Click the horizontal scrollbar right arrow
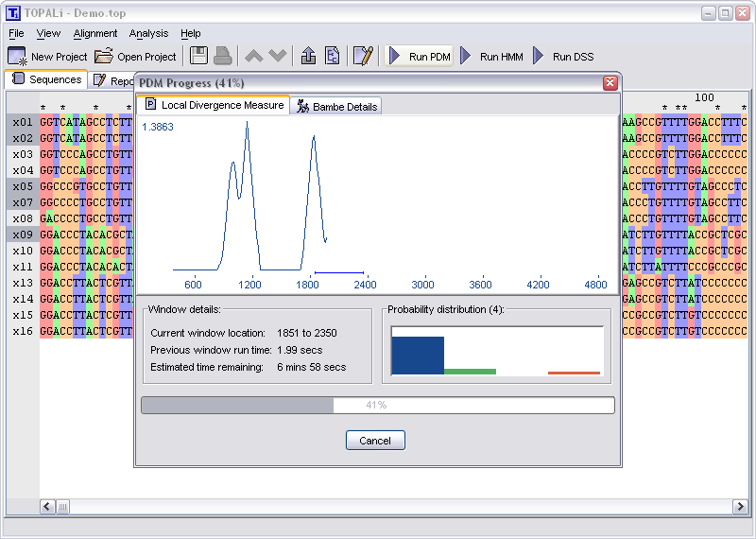The width and height of the screenshot is (756, 539). [740, 506]
